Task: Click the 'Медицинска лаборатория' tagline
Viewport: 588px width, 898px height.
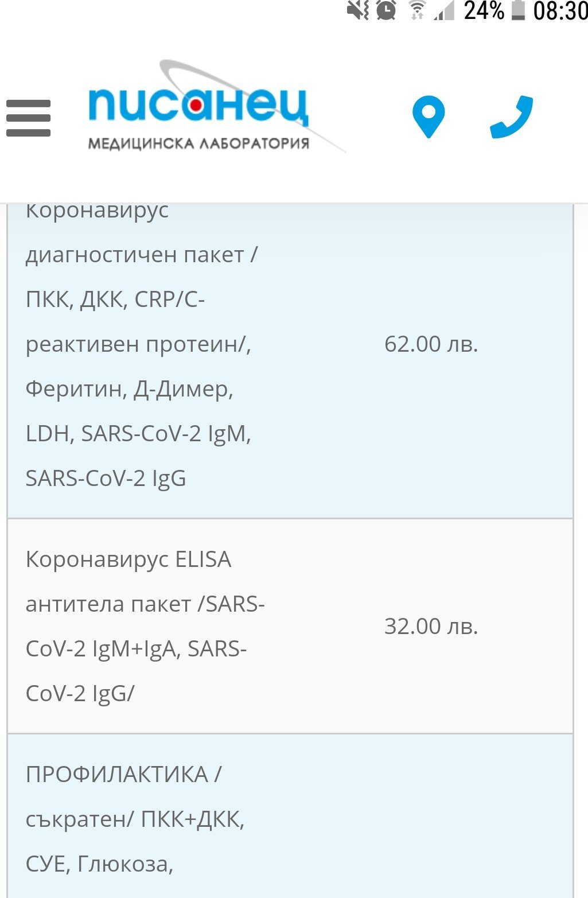Action: click(198, 143)
